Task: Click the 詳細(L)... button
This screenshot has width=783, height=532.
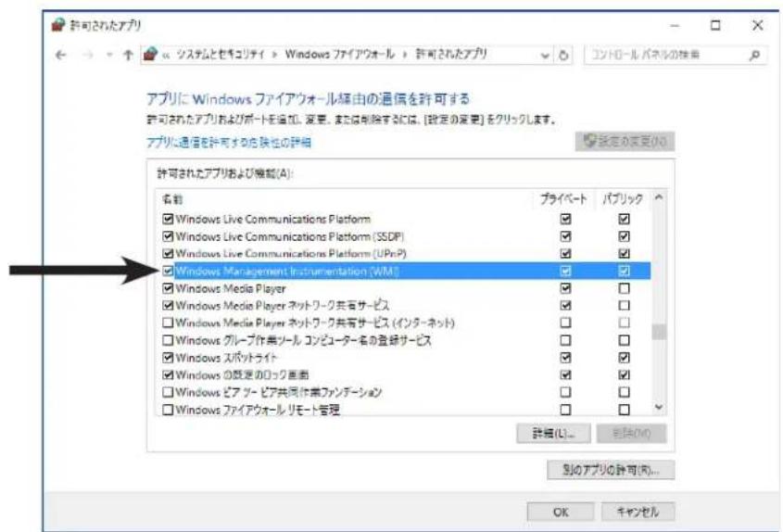Action: click(x=553, y=433)
